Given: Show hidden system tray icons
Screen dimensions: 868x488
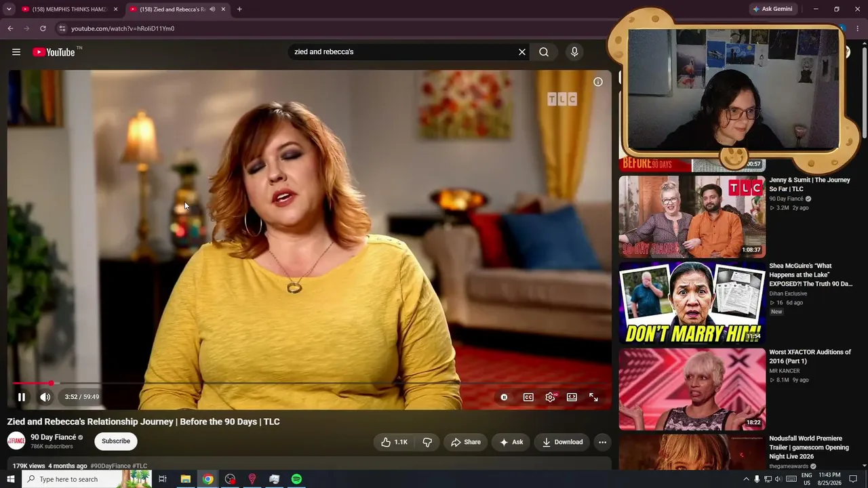Looking at the screenshot, I should pyautogui.click(x=746, y=479).
